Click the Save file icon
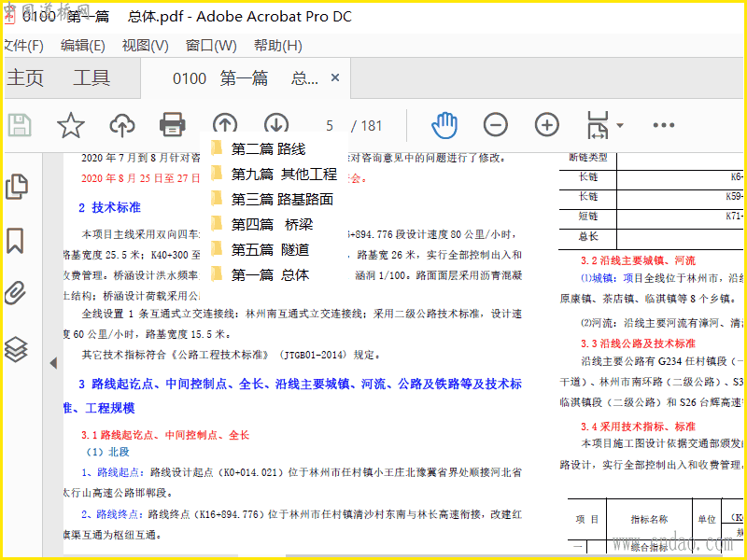Screen dimensions: 747x560 click(20, 125)
